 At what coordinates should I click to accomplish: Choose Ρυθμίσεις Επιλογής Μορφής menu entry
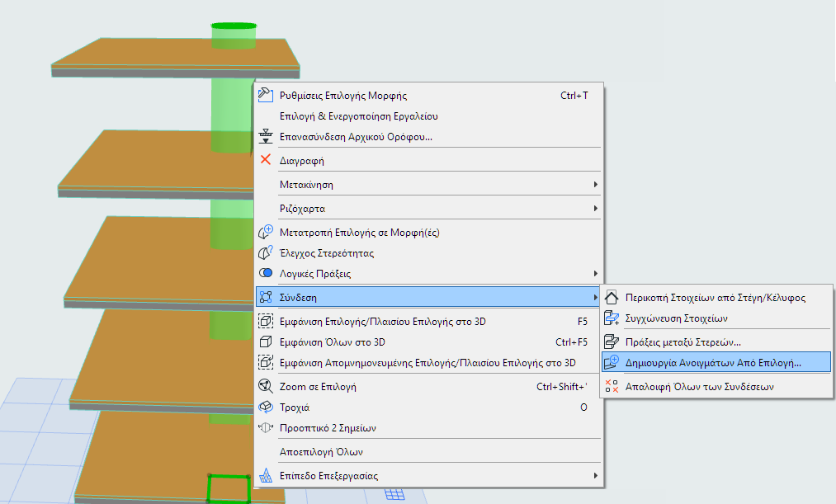429,96
